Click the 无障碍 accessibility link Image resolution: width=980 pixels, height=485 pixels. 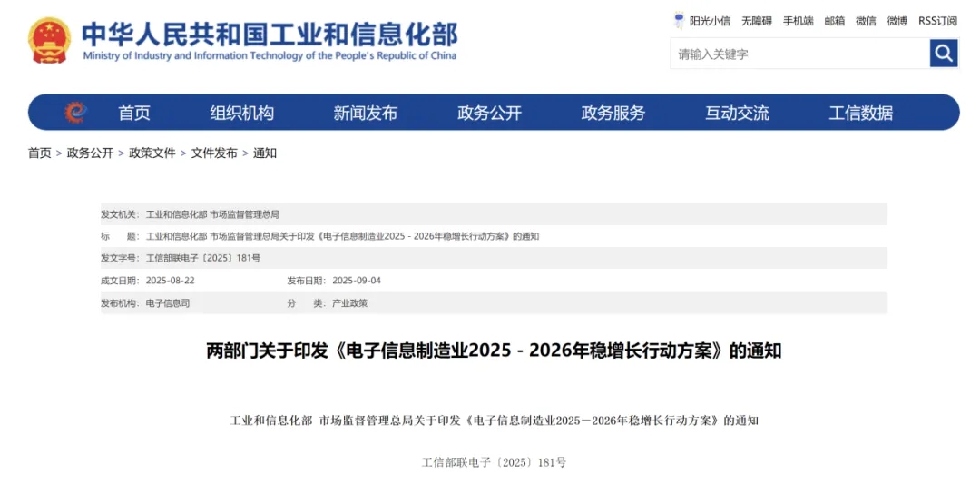point(757,21)
